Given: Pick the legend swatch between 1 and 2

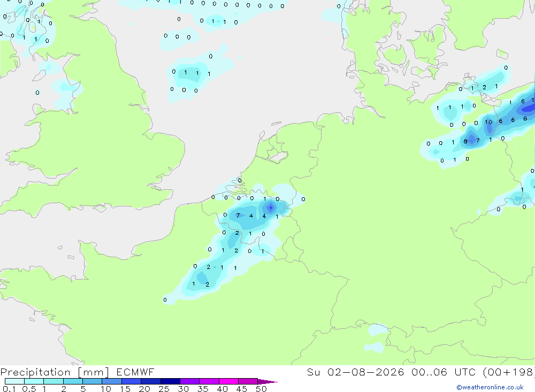Looking at the screenshot, I should click(x=53, y=381).
